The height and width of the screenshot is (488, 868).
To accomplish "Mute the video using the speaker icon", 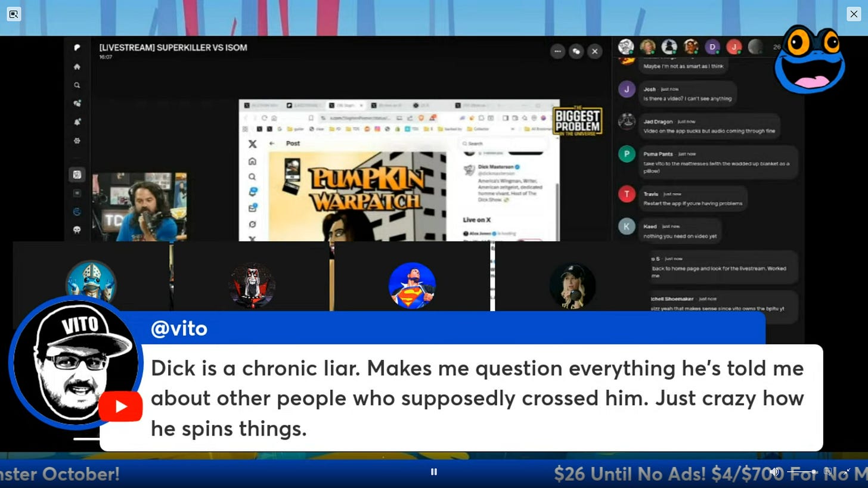I will (x=774, y=472).
